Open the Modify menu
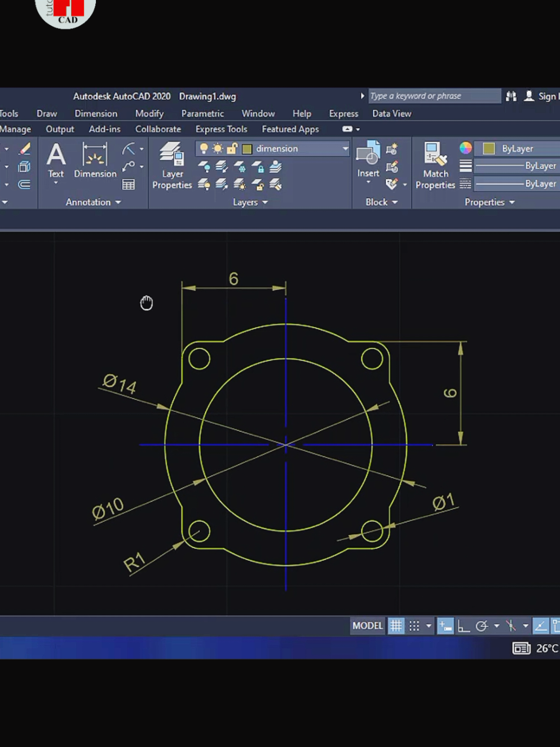560x747 pixels. click(148, 113)
